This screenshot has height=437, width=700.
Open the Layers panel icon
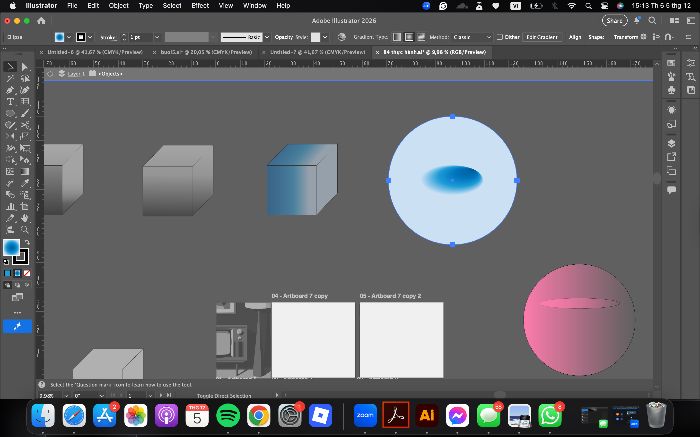(x=671, y=143)
